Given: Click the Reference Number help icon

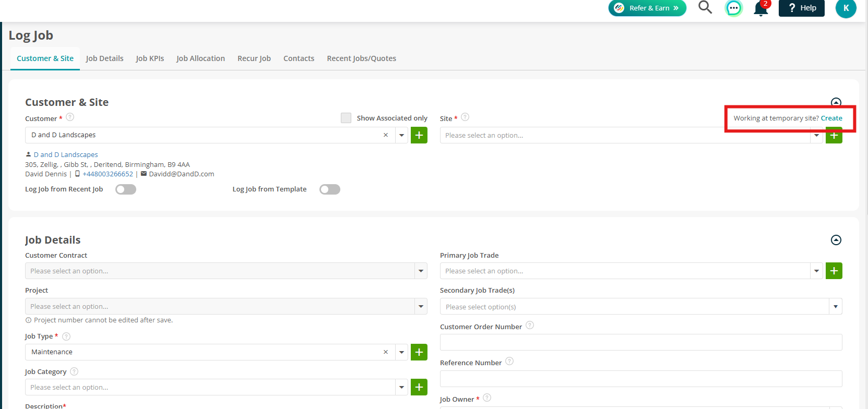Looking at the screenshot, I should pyautogui.click(x=509, y=362).
